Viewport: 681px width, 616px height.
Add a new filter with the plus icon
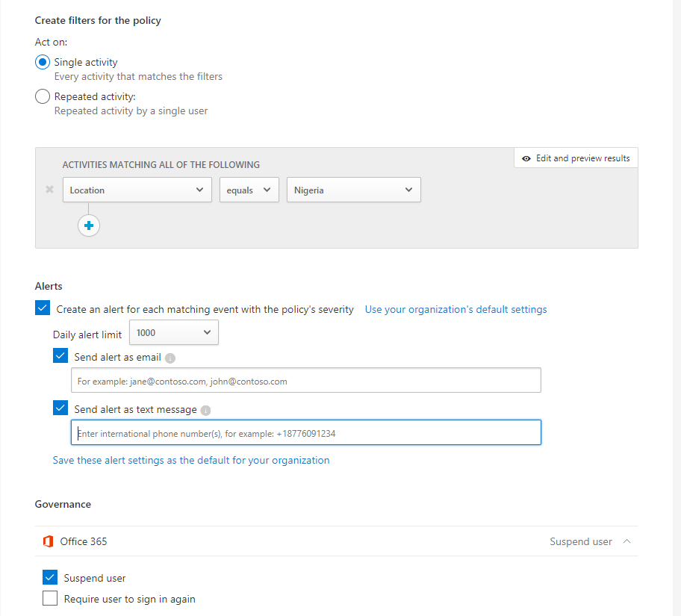(89, 225)
